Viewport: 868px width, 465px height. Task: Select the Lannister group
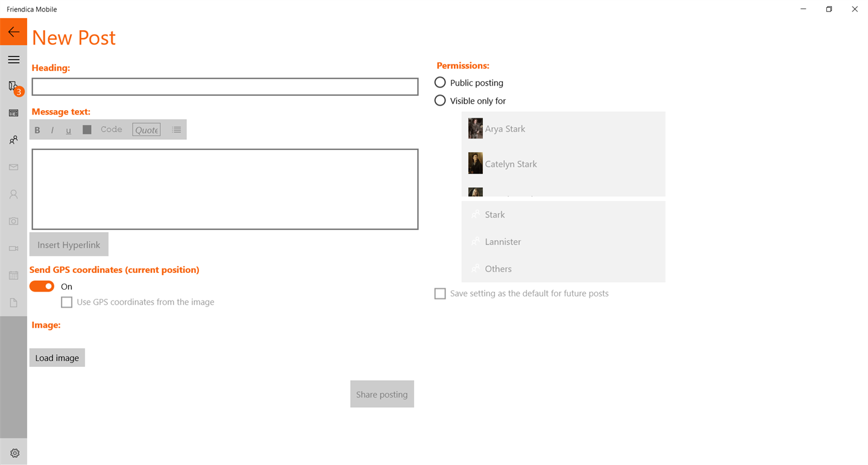pos(503,242)
